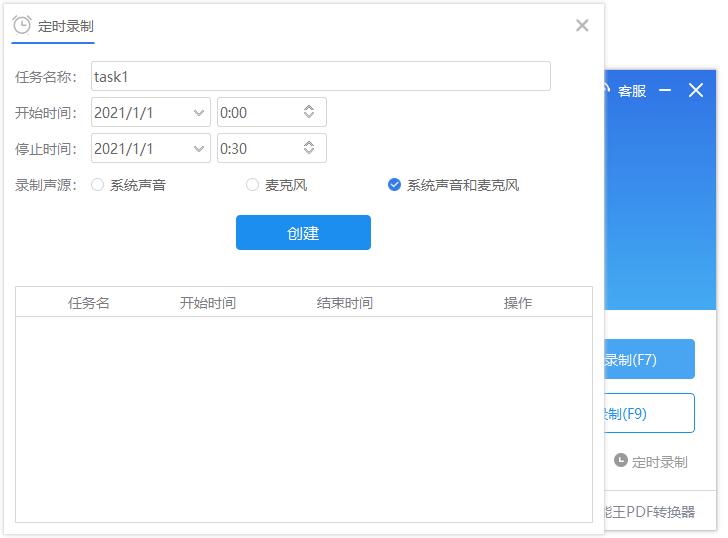Click the 任务名称 input field containing task1
Image resolution: width=728 pixels, height=538 pixels.
[x=320, y=76]
